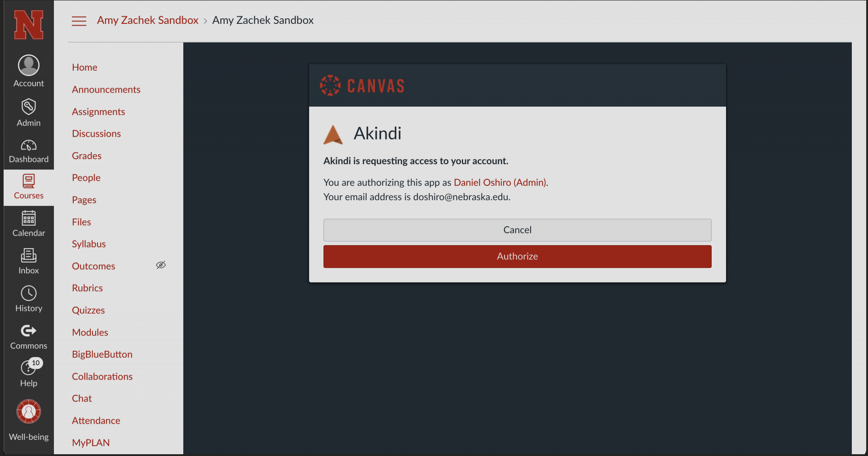Open BigBlueButton from course menu
The height and width of the screenshot is (456, 868).
[102, 354]
